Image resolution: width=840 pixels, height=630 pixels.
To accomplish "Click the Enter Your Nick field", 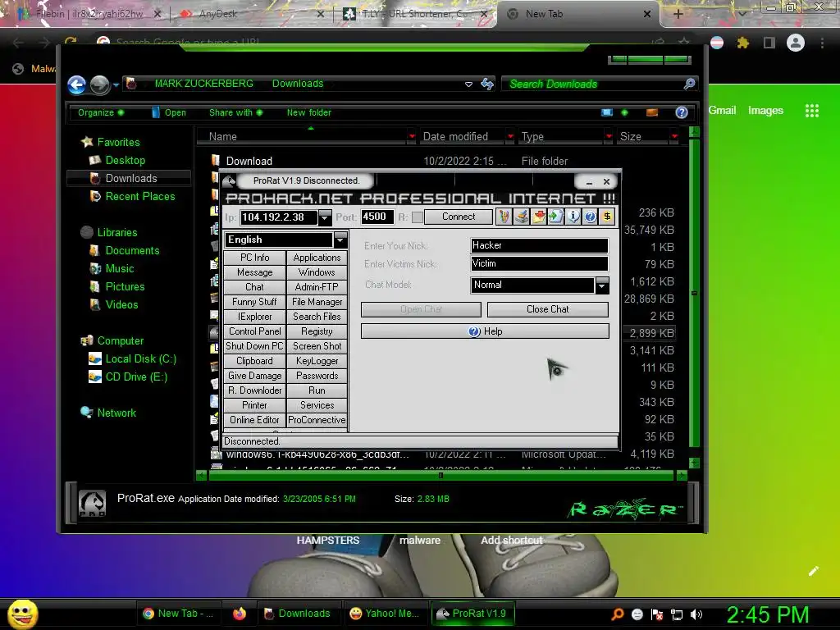I will click(539, 245).
